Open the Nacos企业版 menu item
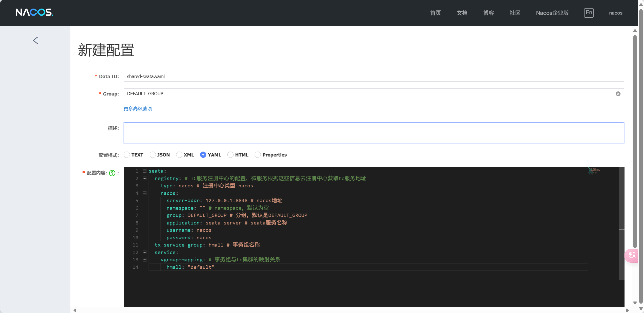644x313 pixels. [552, 13]
